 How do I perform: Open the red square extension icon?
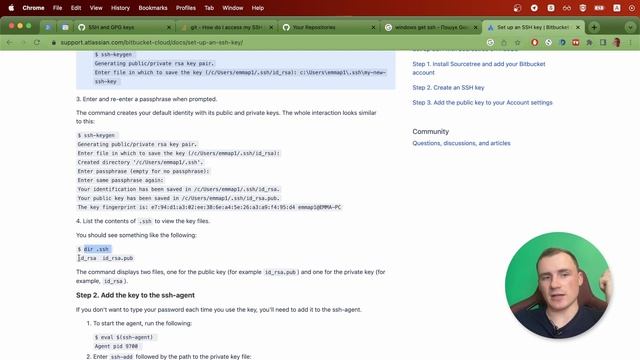click(576, 42)
